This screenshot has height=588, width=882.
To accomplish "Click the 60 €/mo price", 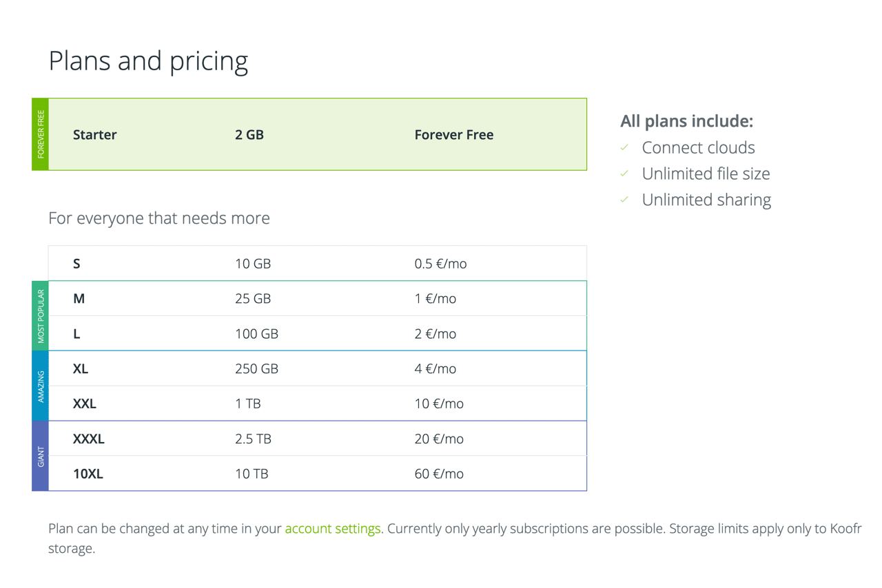I will [439, 474].
